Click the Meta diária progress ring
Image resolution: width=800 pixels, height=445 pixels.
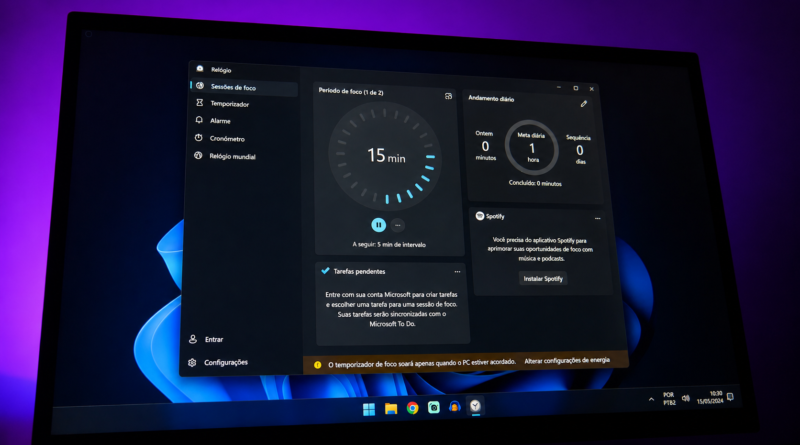click(532, 147)
